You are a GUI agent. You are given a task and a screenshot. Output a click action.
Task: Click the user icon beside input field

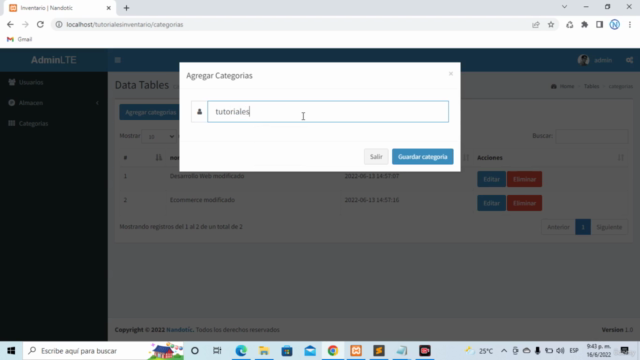(199, 111)
